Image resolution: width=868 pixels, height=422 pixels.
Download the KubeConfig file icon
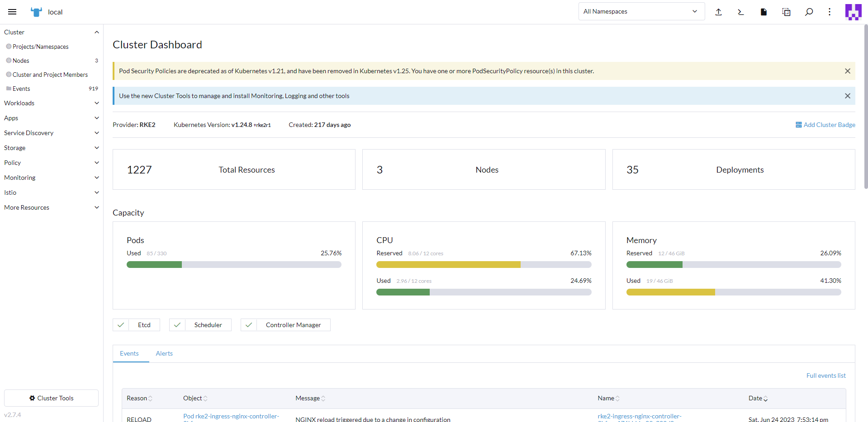click(764, 12)
